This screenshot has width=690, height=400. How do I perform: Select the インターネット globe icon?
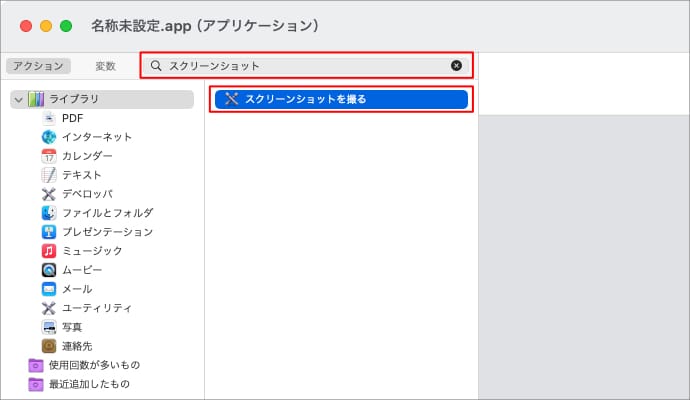[49, 137]
